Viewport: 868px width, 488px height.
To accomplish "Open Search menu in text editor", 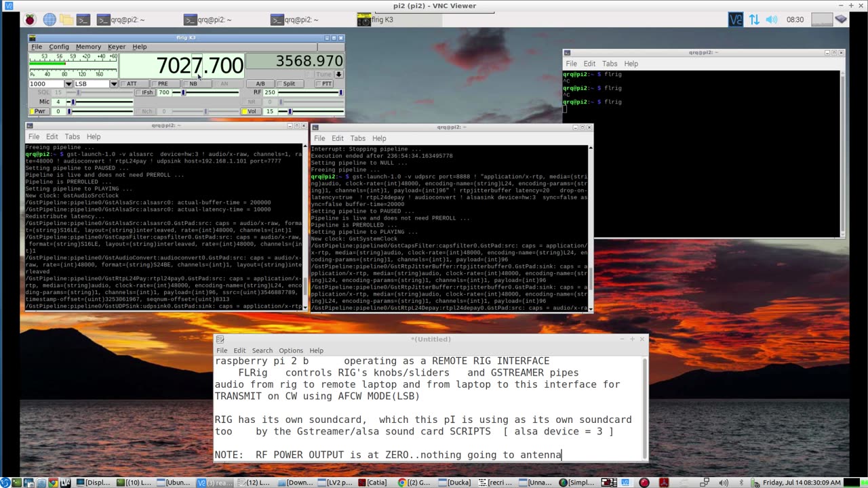I will coord(262,350).
